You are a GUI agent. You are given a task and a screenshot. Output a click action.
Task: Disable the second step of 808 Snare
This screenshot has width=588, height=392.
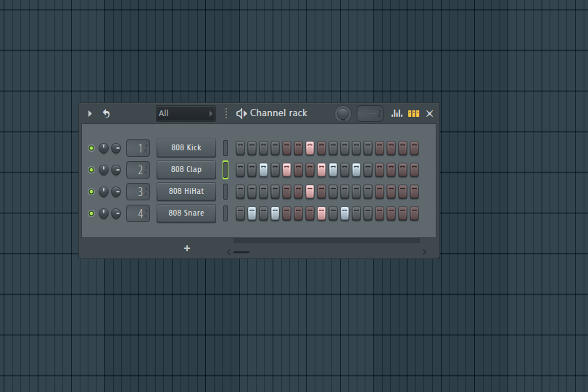tap(252, 213)
